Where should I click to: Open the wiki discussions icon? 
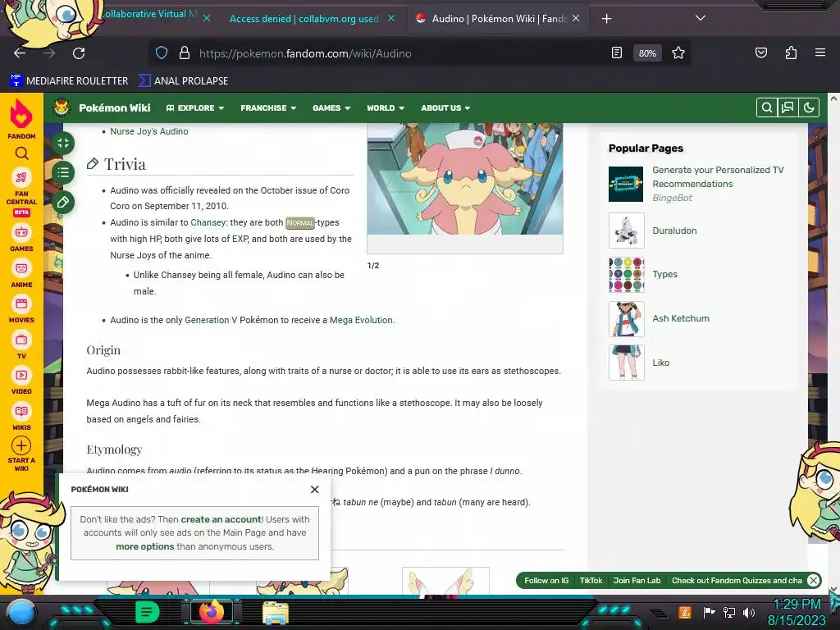pos(787,107)
